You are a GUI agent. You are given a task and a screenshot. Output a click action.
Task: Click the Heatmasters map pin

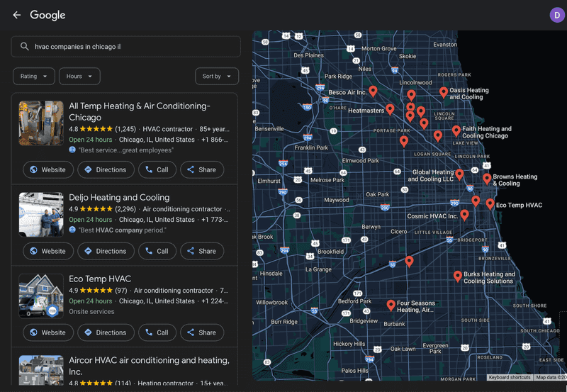(x=390, y=109)
